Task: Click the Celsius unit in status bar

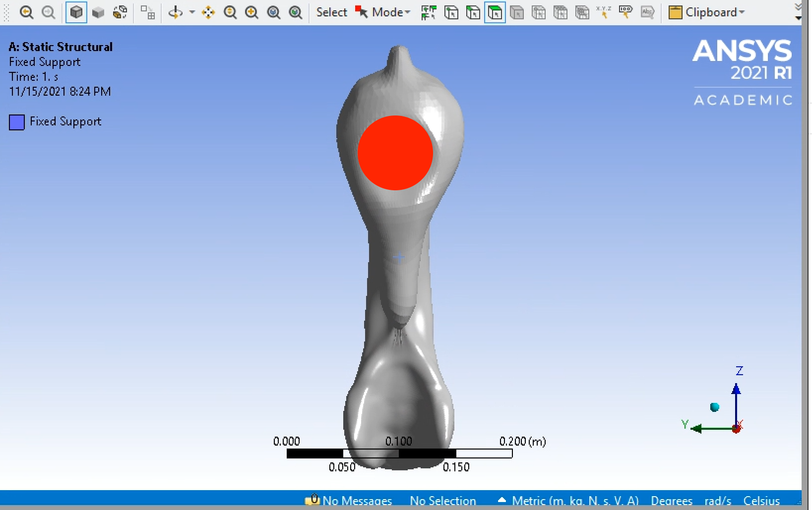Action: tap(761, 501)
